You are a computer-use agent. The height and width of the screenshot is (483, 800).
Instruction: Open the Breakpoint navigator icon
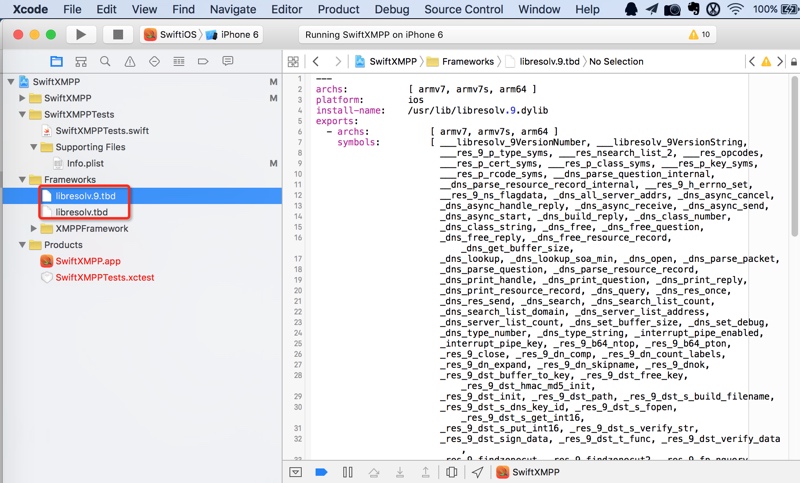203,62
